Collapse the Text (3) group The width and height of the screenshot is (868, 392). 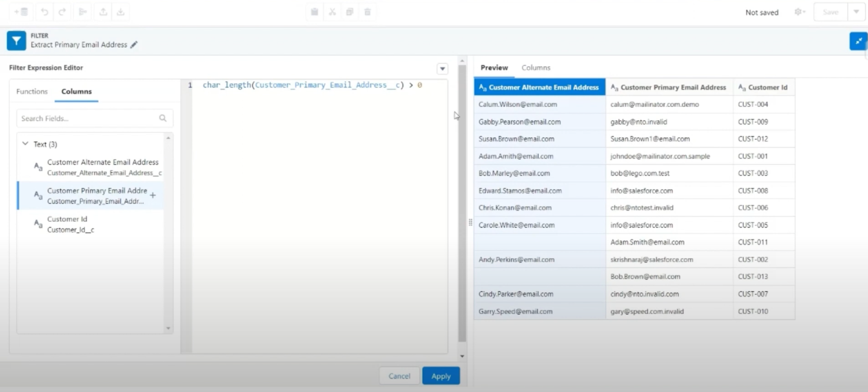(x=25, y=144)
